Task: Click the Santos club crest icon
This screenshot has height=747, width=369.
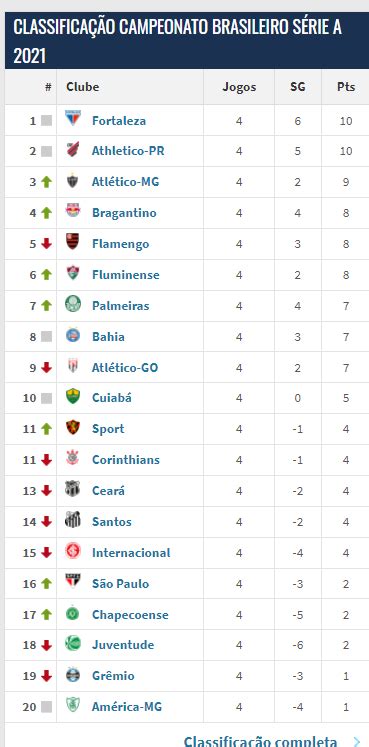Action: point(73,520)
